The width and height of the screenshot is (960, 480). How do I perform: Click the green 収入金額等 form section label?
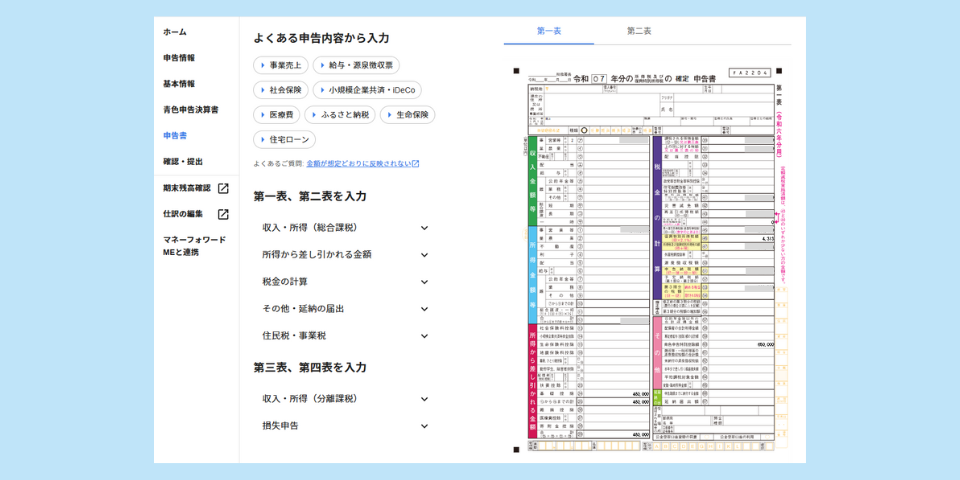pos(532,180)
